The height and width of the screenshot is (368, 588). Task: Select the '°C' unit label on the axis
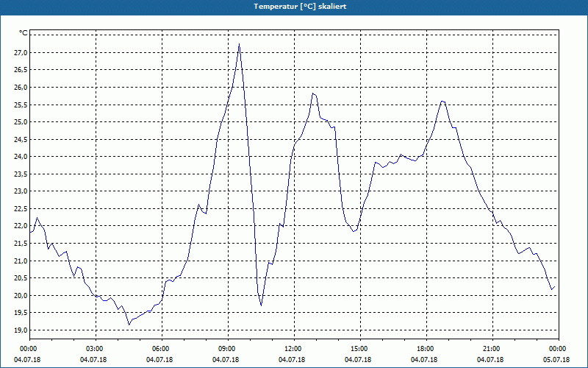[24, 33]
